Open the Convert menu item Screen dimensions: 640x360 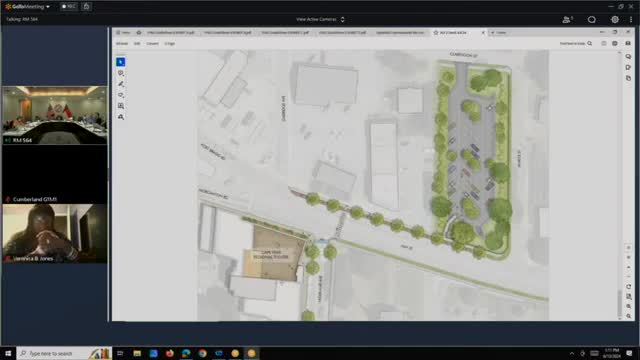[152, 43]
